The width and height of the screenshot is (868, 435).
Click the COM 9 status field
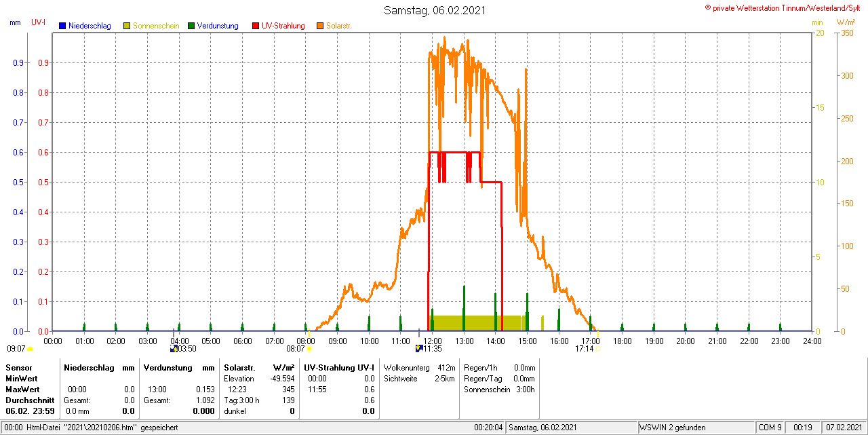[770, 428]
